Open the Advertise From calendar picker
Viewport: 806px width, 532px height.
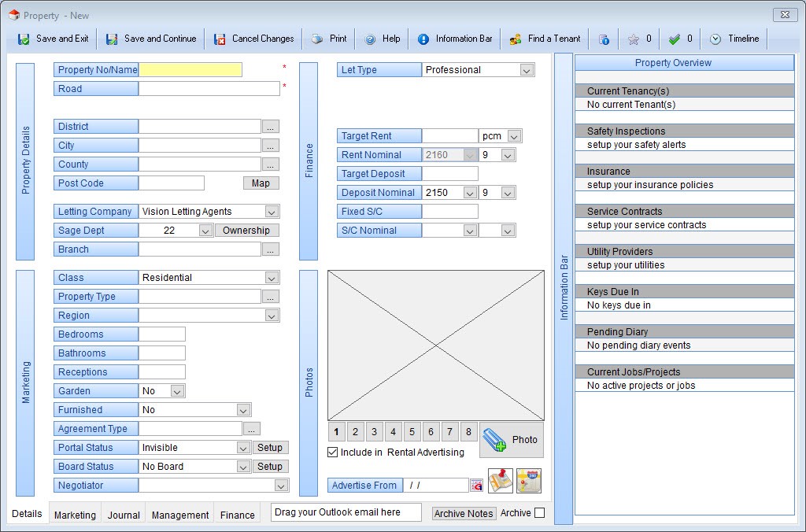click(476, 486)
